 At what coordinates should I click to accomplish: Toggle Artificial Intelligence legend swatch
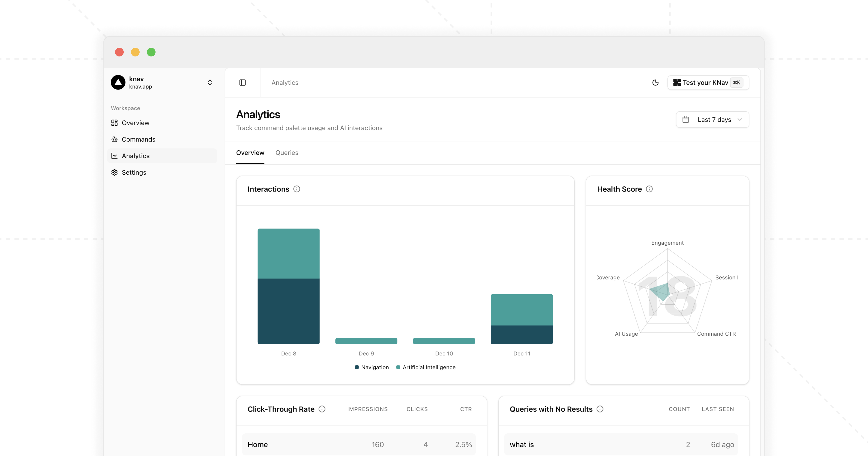coord(398,367)
